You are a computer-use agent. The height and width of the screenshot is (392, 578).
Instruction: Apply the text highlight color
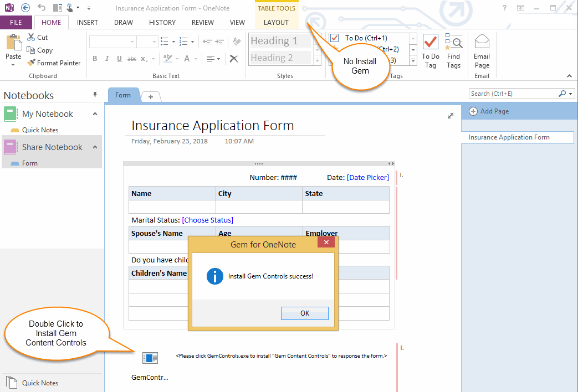(x=168, y=58)
